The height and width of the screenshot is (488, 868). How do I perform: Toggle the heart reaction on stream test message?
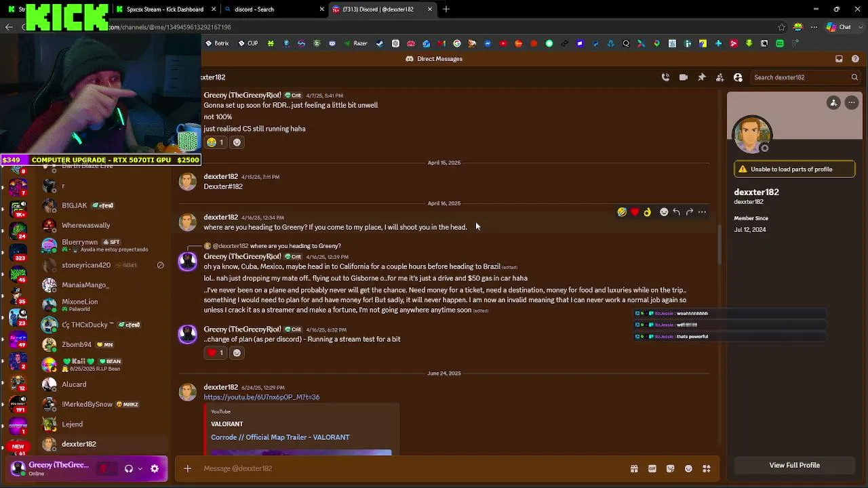click(216, 353)
